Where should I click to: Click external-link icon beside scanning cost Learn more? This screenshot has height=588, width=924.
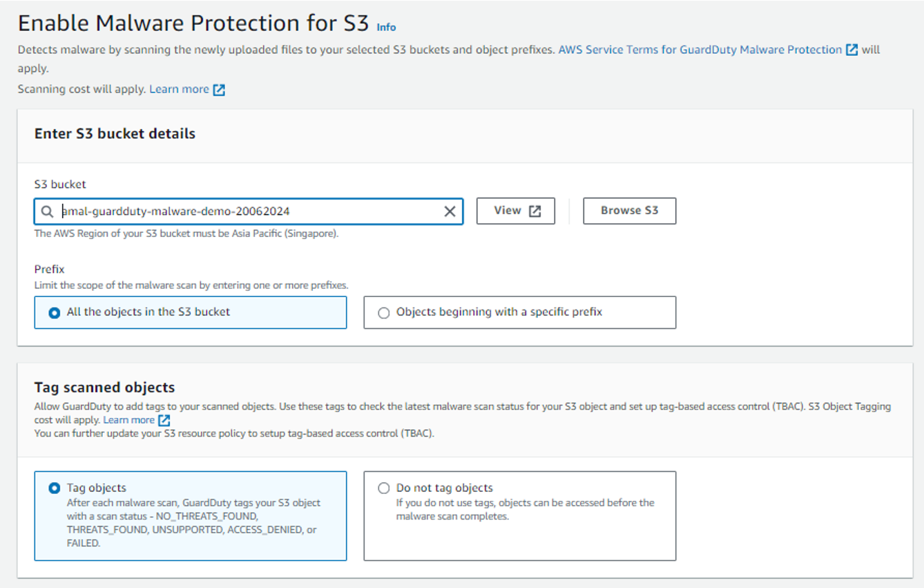[x=219, y=90]
